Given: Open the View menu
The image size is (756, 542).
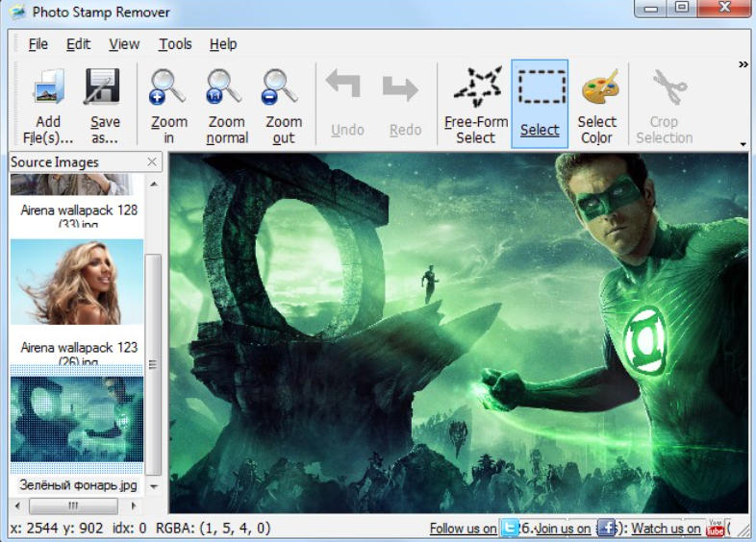Looking at the screenshot, I should (124, 44).
